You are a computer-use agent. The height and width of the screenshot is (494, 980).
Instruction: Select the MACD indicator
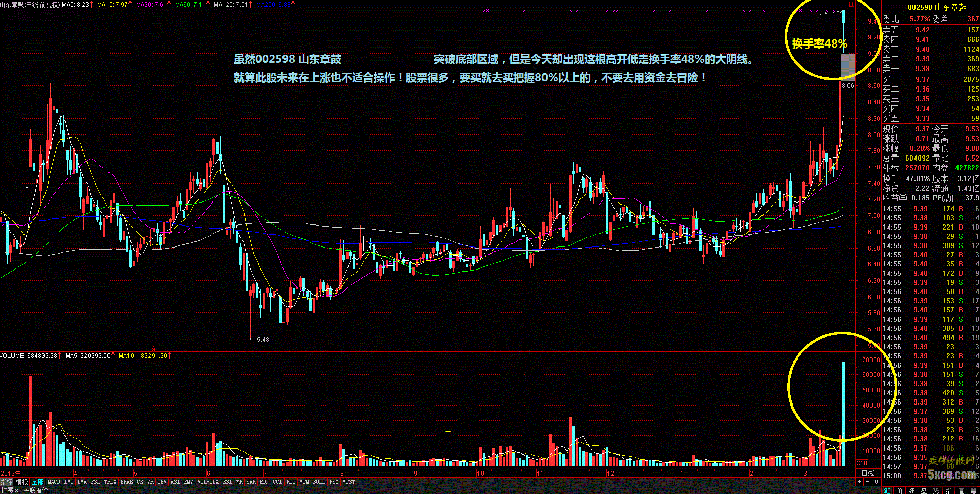(x=54, y=482)
